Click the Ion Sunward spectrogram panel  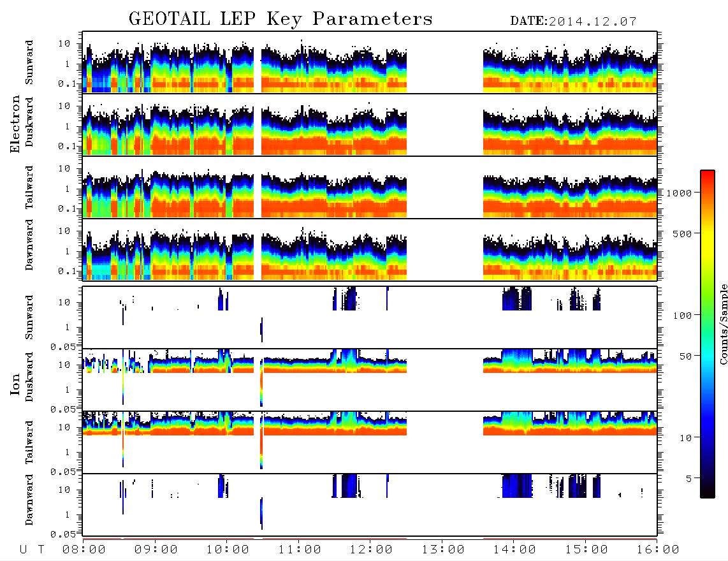(370, 317)
